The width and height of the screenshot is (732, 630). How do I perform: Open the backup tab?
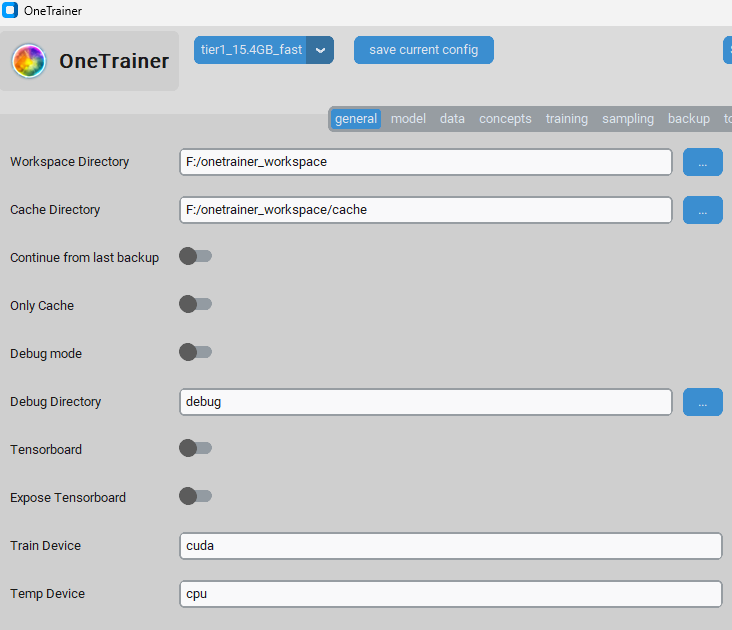689,119
